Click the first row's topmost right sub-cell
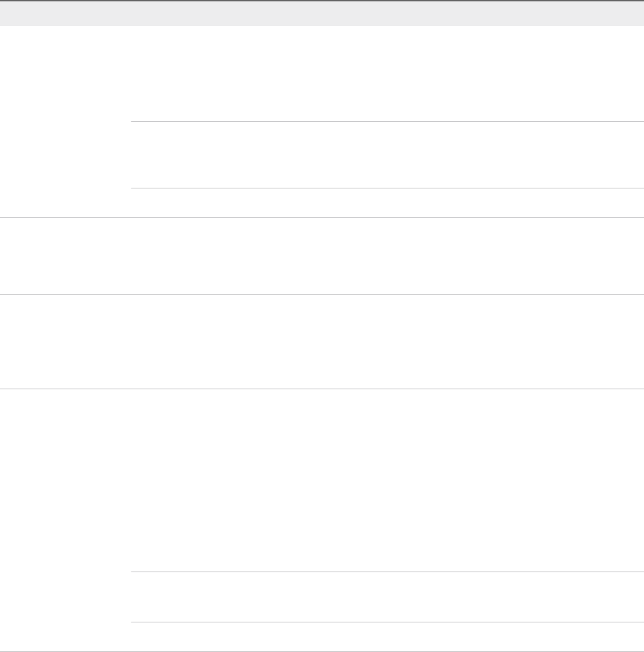644x652 pixels. pyautogui.click(x=383, y=74)
